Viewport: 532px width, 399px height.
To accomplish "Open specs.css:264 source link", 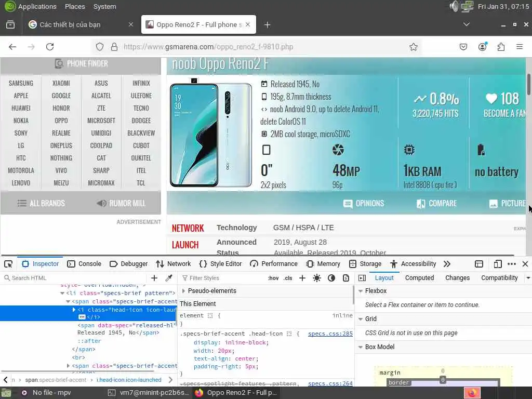I will click(330, 383).
